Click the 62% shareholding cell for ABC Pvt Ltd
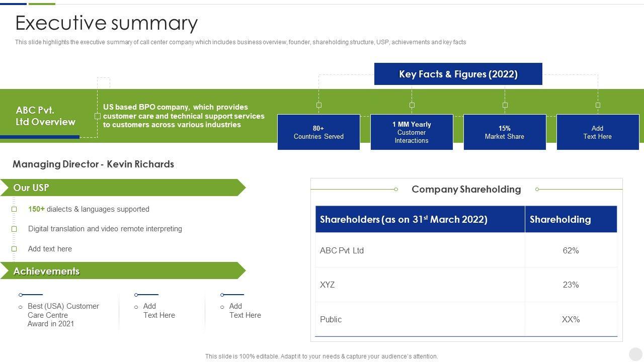This screenshot has height=362, width=644. click(x=571, y=250)
